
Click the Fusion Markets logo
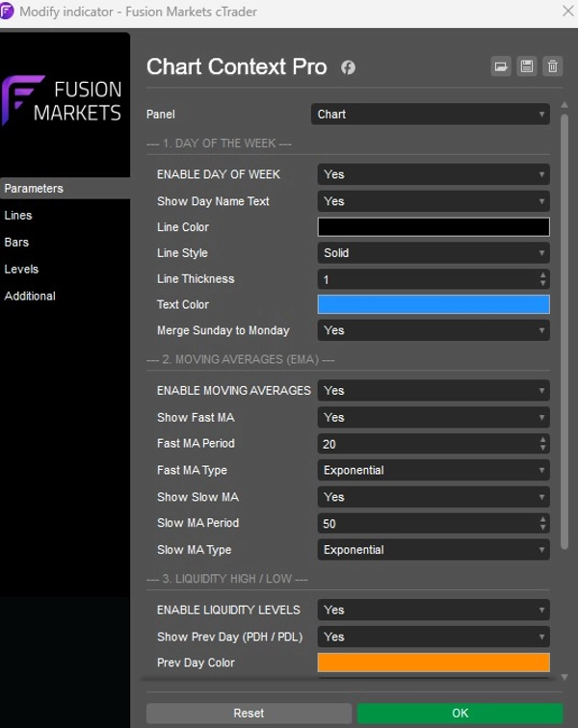point(62,101)
